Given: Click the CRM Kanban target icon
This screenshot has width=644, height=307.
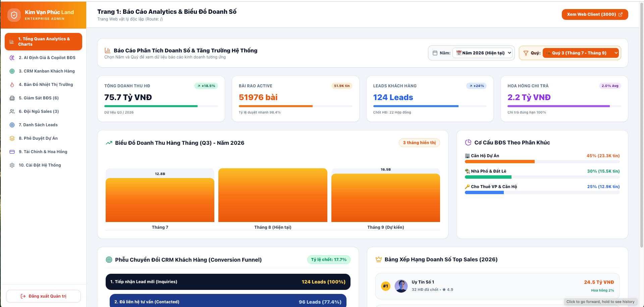Looking at the screenshot, I should [12, 71].
